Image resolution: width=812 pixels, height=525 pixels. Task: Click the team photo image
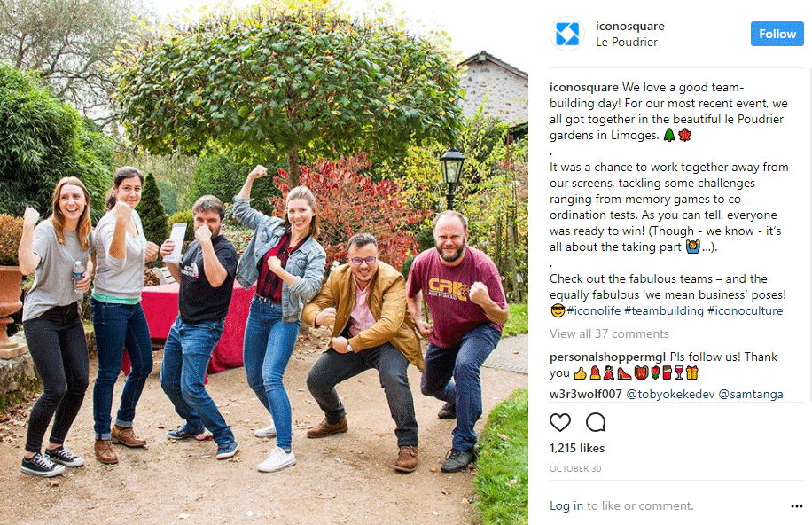click(x=264, y=262)
